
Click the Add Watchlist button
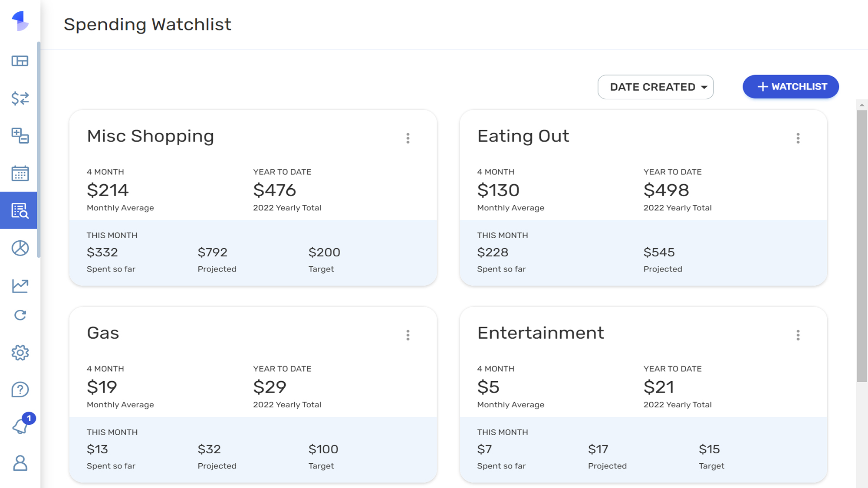[x=790, y=86]
